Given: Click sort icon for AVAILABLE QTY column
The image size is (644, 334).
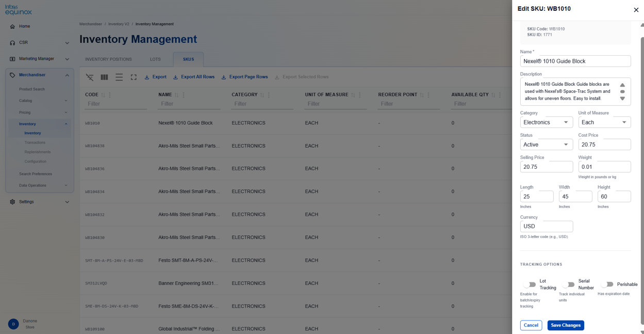Looking at the screenshot, I should (x=493, y=95).
